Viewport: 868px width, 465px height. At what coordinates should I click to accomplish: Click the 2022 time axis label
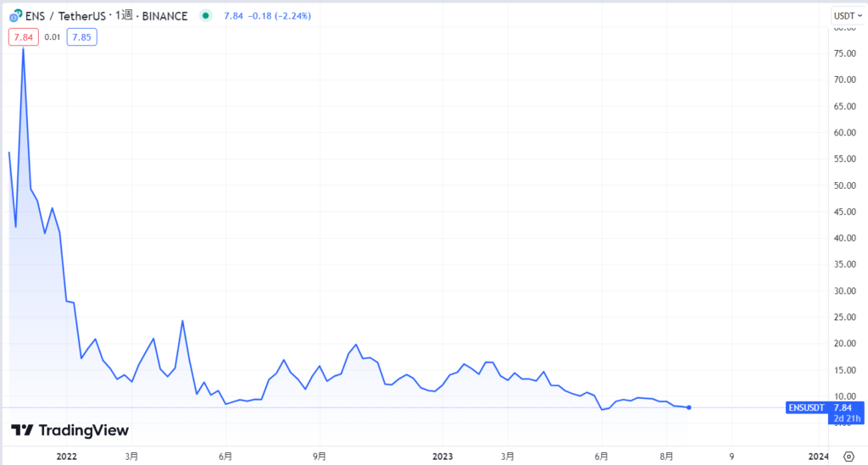[66, 457]
